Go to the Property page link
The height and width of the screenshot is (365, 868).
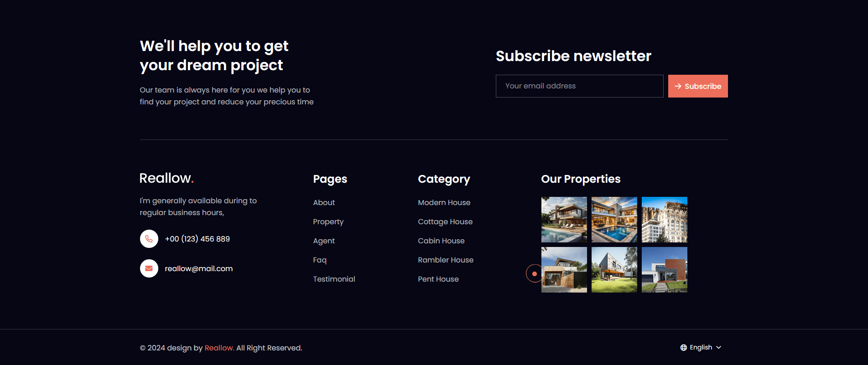(328, 221)
